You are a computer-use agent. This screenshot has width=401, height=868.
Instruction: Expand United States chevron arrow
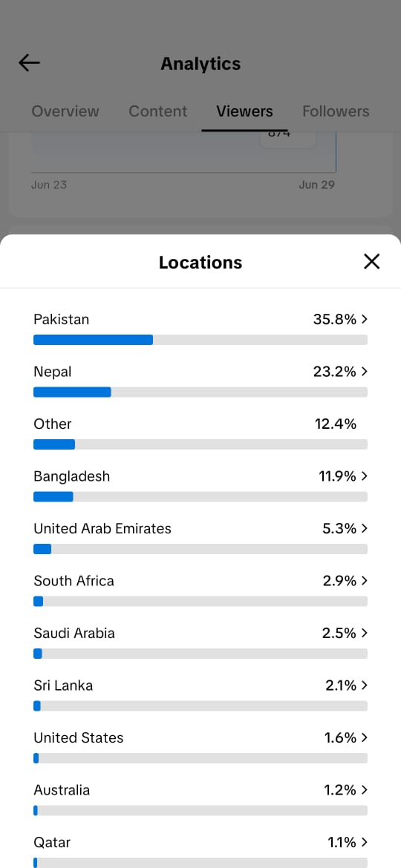(365, 737)
